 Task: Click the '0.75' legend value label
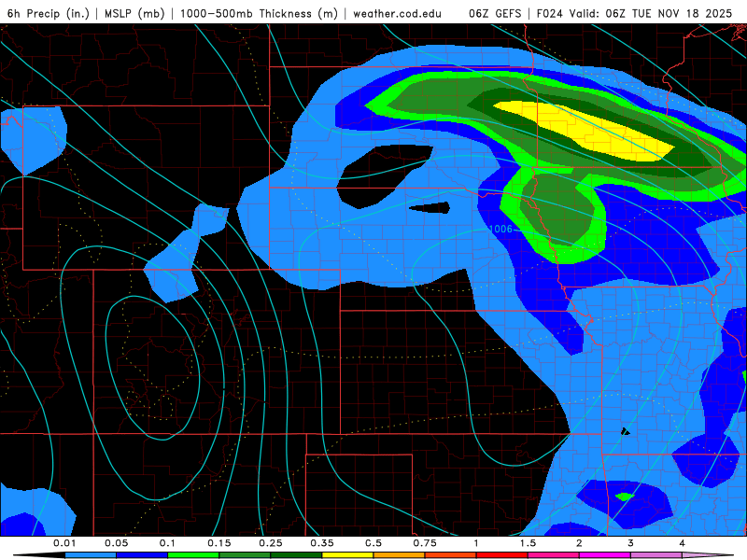425,543
